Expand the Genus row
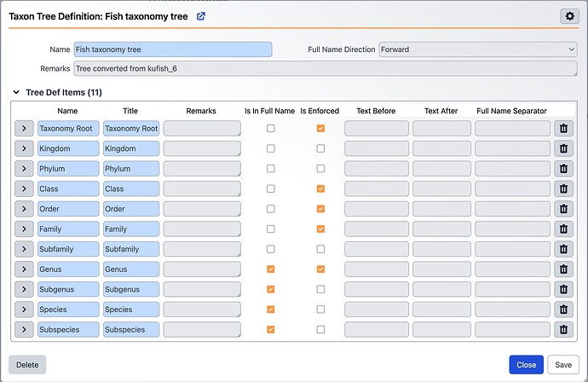 (24, 269)
